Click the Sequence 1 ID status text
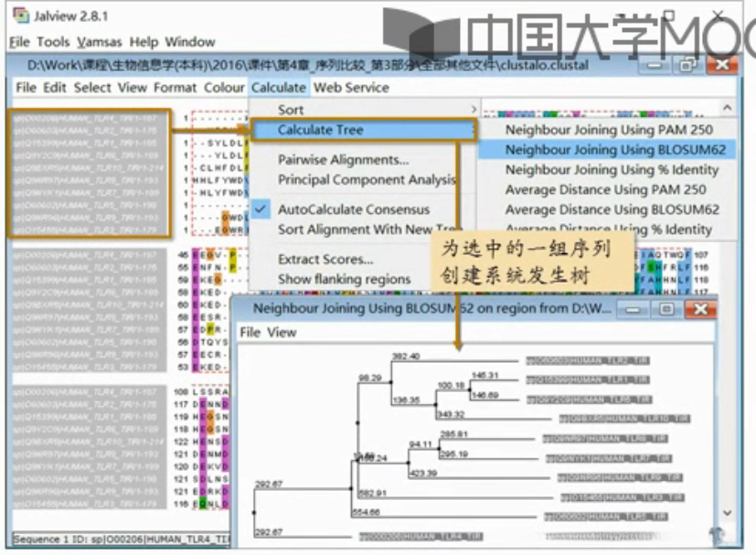This screenshot has width=756, height=555. [x=122, y=539]
